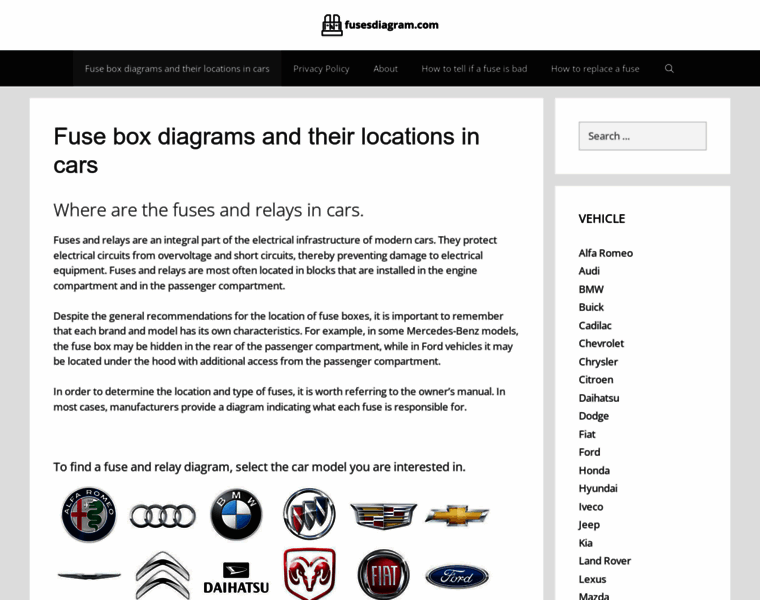
Task: Open How to tell if a fuse is bad
Action: point(474,68)
